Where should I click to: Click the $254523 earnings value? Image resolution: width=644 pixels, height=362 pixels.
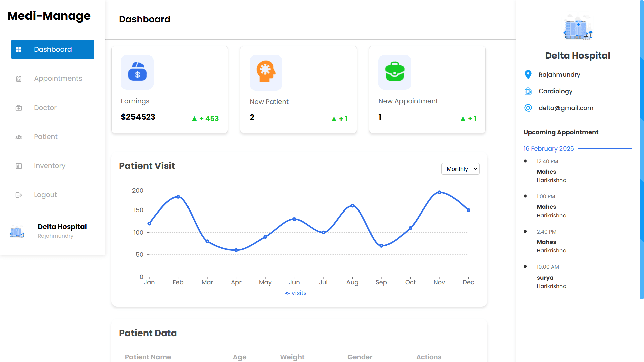pos(138,117)
